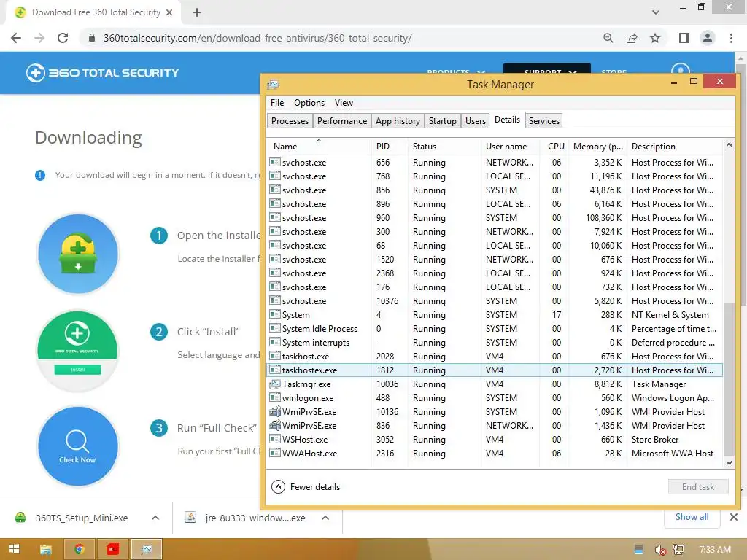
Task: Click the Task Manager scrollbar up arrow
Action: tap(729, 144)
